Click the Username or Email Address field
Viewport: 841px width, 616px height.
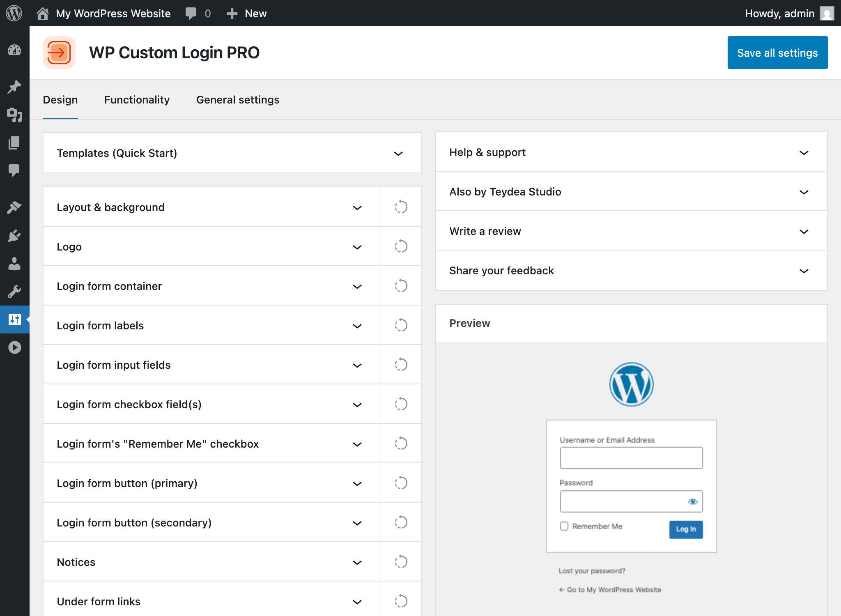click(631, 458)
